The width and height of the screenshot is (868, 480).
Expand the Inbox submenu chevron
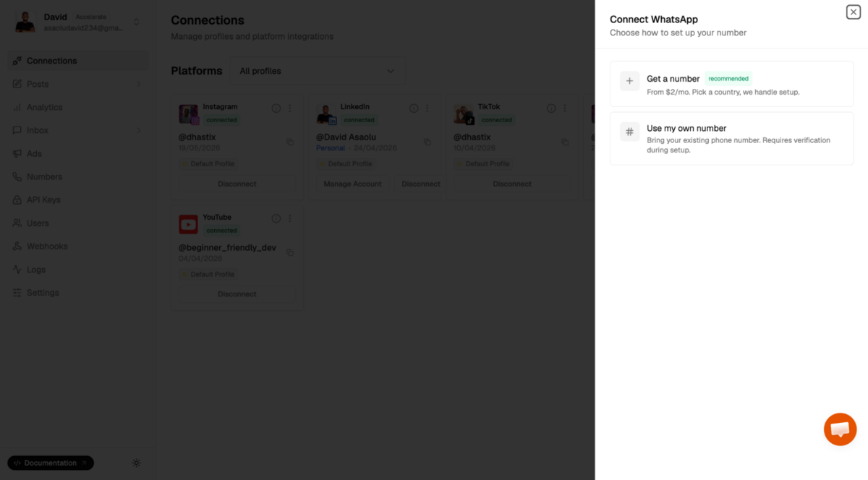pyautogui.click(x=138, y=130)
